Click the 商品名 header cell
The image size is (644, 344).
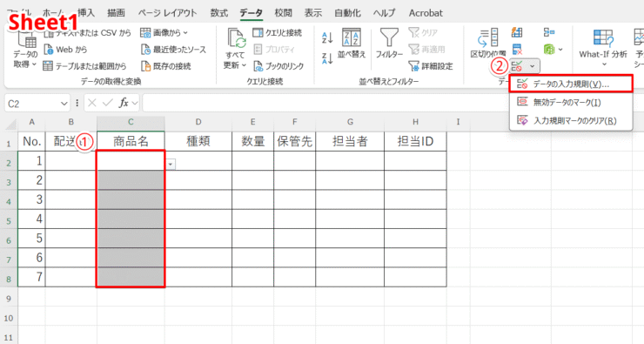point(131,141)
